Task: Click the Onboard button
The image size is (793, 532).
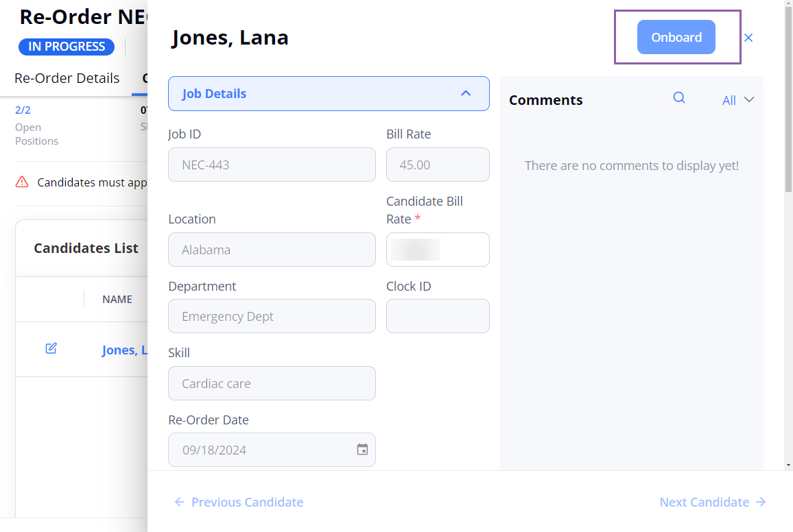Action: click(x=676, y=37)
